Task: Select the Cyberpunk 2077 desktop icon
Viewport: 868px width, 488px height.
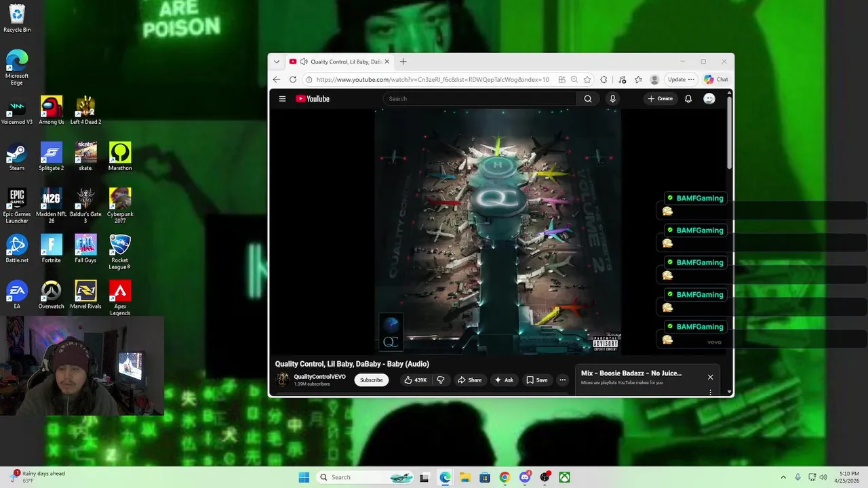Action: point(120,207)
